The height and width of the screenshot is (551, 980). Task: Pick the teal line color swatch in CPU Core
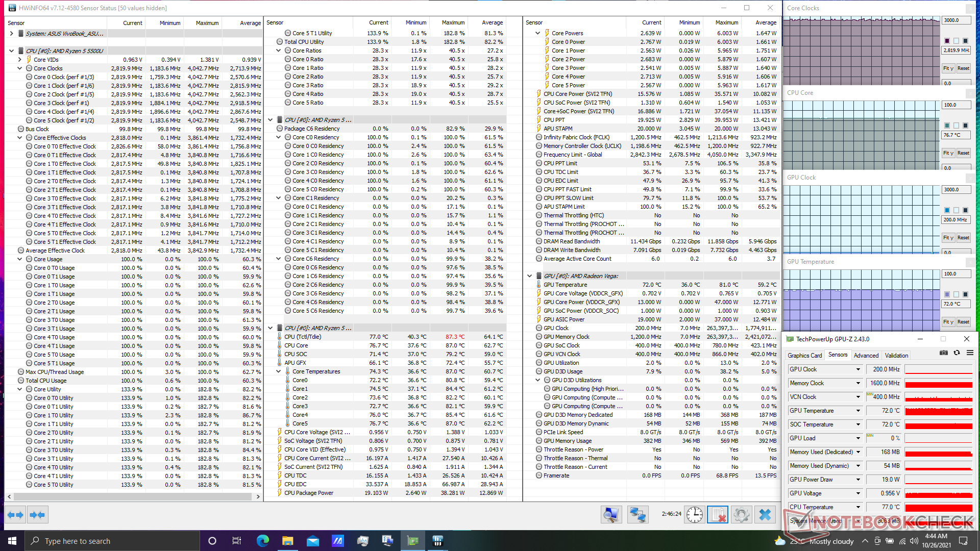(947, 126)
